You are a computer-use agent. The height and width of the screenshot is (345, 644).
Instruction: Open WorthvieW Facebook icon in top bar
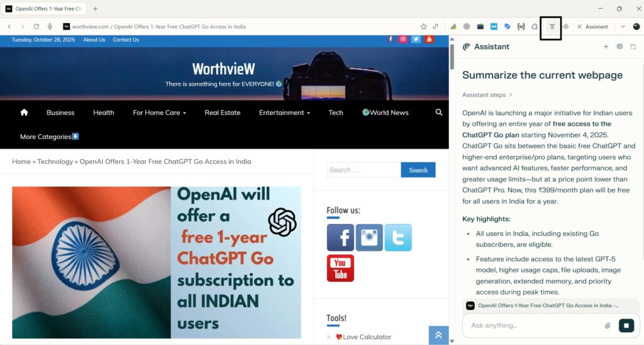point(390,39)
